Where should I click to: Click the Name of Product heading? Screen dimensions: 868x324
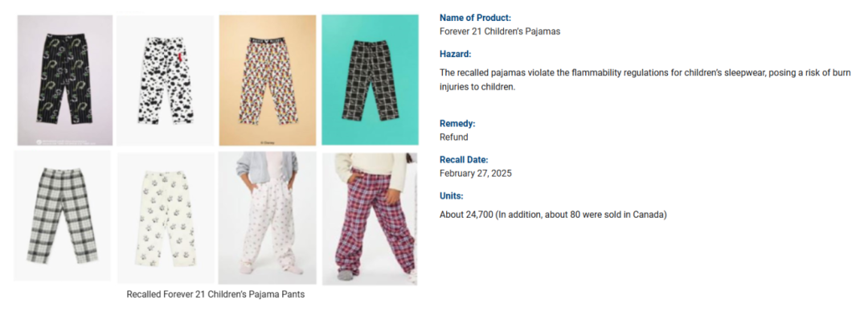tap(476, 18)
